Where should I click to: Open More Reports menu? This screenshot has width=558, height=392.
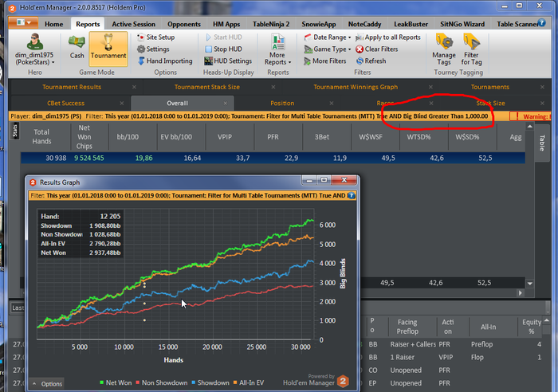click(x=277, y=49)
